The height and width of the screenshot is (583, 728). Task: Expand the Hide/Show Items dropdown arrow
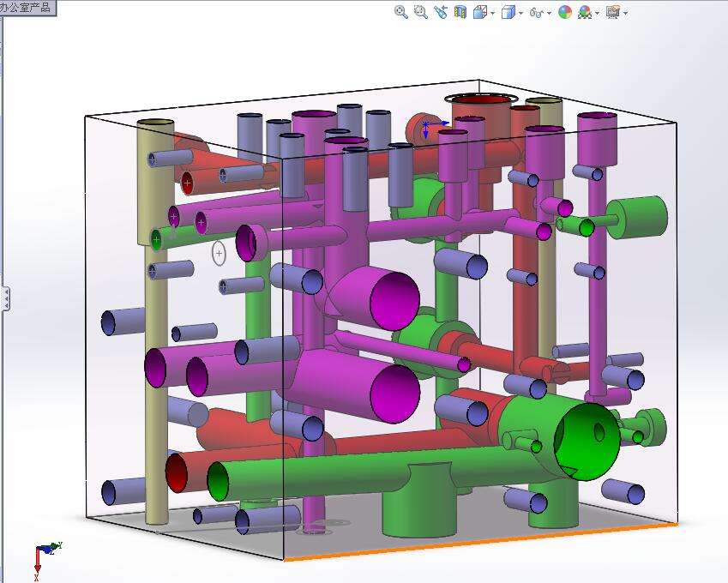548,13
